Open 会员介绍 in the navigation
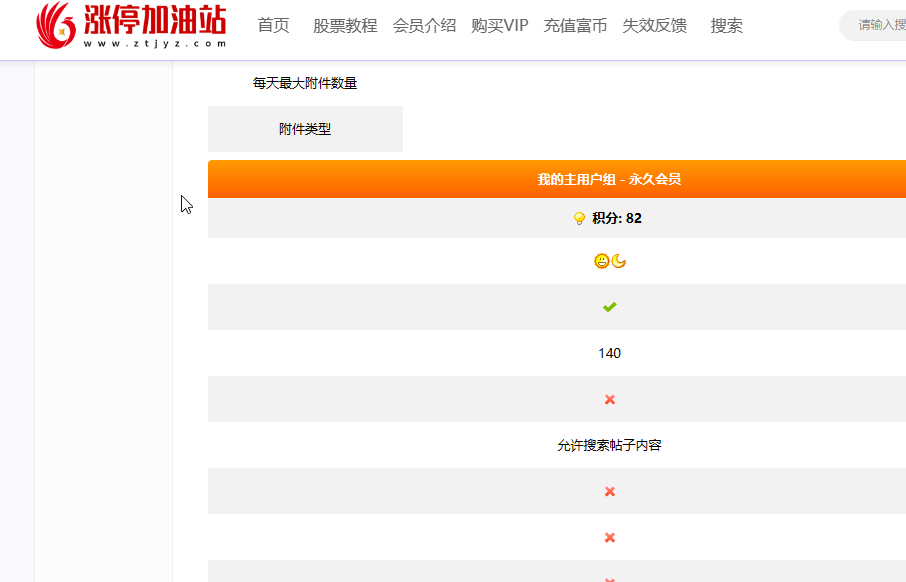This screenshot has height=582, width=906. 424,25
